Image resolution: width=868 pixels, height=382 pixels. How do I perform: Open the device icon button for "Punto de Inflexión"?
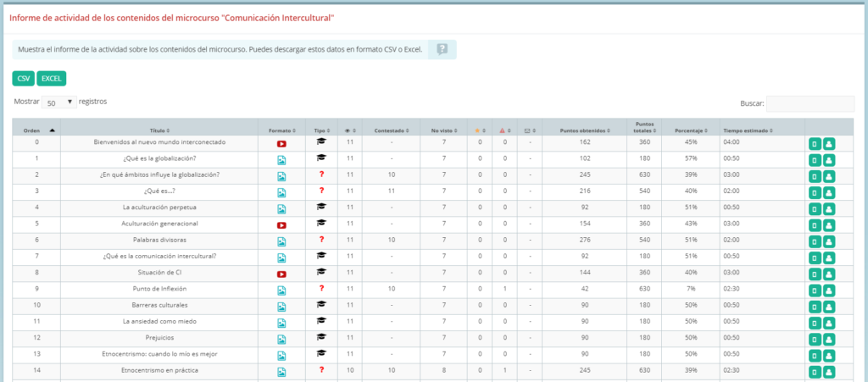pos(815,291)
